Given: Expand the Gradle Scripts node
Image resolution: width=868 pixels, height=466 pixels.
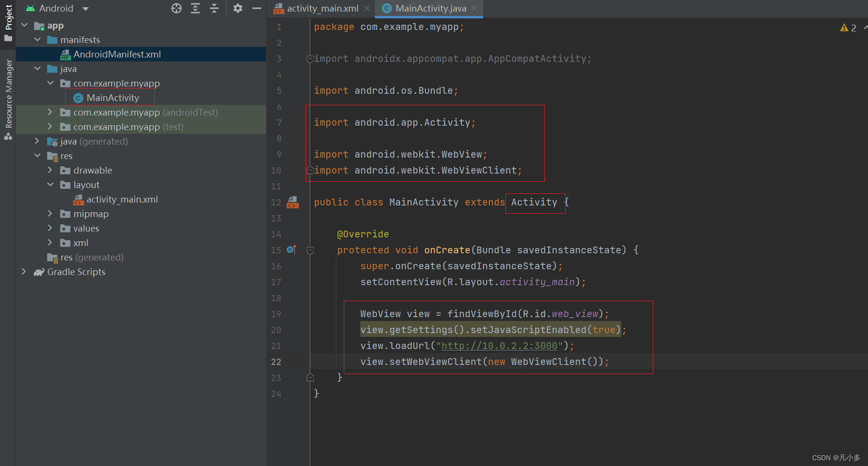Looking at the screenshot, I should [x=24, y=272].
